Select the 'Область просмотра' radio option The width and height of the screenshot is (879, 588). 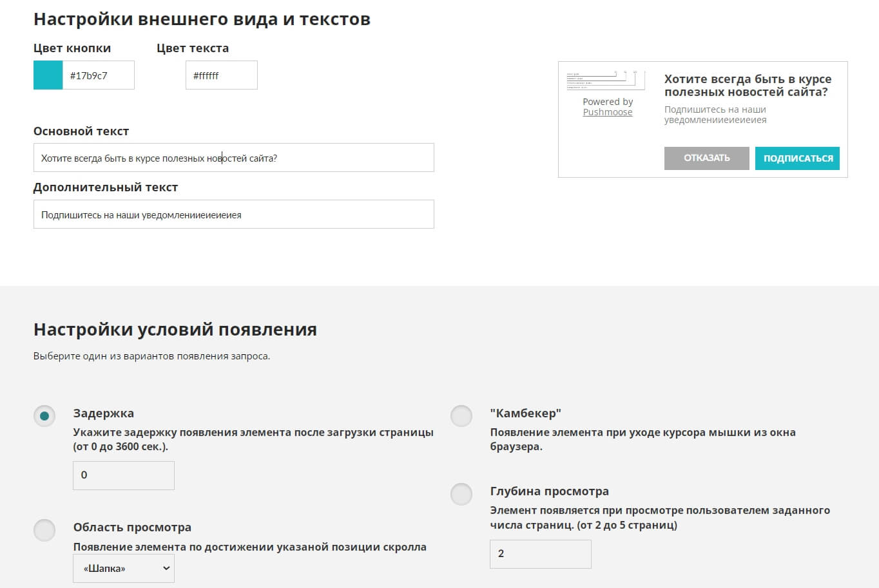[44, 530]
